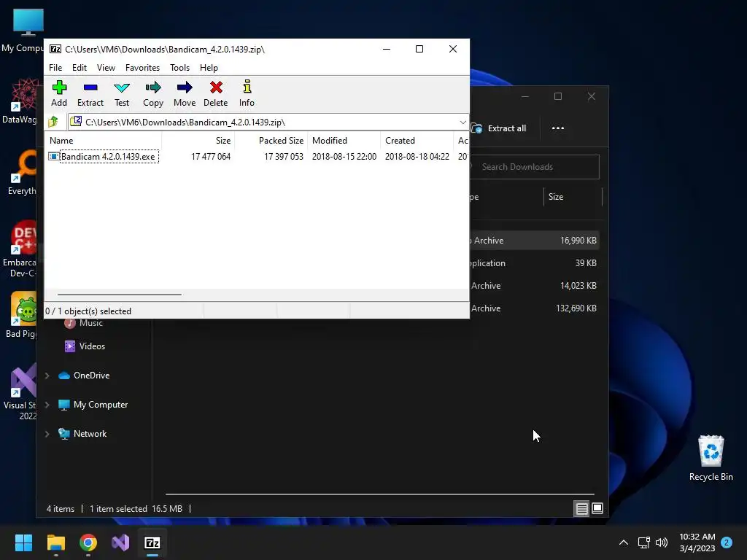This screenshot has height=560, width=747.
Task: Open the Favorites menu
Action: [x=142, y=68]
